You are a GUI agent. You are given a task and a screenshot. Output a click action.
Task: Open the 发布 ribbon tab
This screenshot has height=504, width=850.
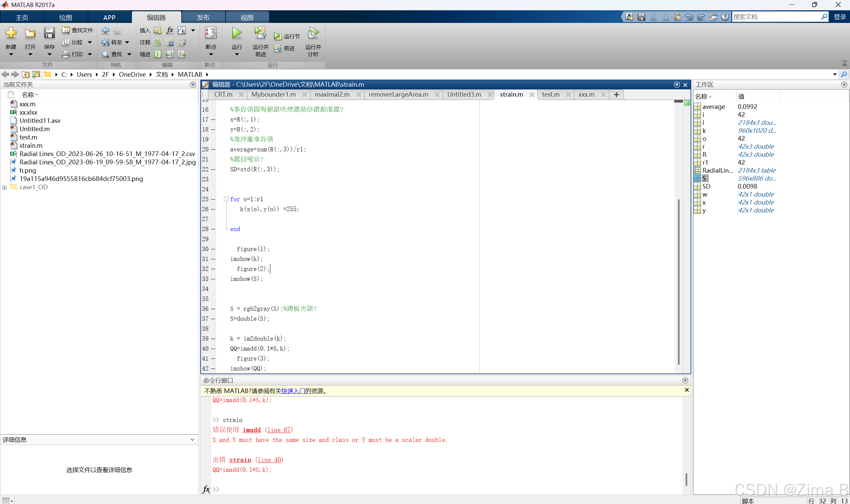pyautogui.click(x=203, y=17)
